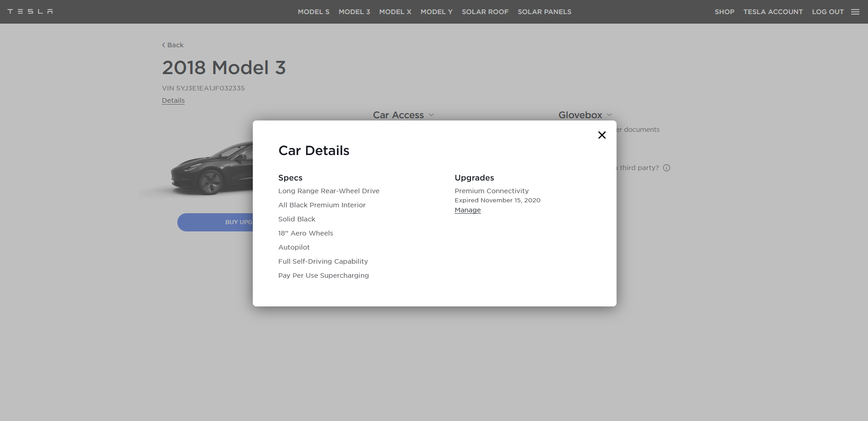Expand the Car Access chevron

pos(431,115)
